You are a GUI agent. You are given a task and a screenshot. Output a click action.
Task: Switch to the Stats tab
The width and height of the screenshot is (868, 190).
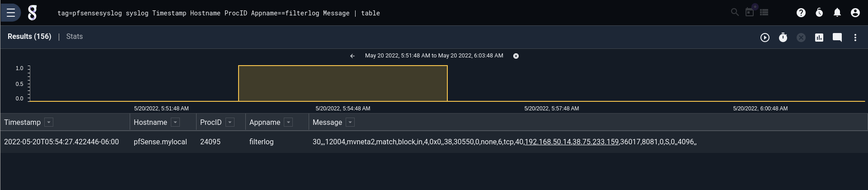pos(75,37)
